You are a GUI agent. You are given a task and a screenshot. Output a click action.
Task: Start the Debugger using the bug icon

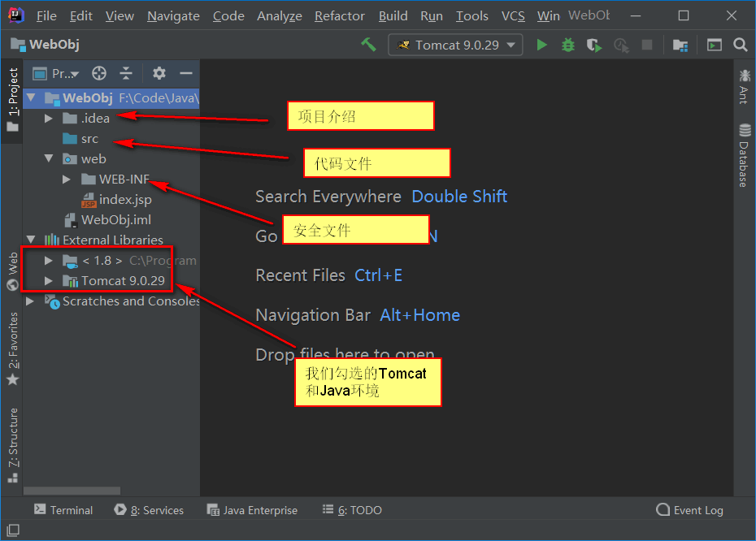(567, 45)
